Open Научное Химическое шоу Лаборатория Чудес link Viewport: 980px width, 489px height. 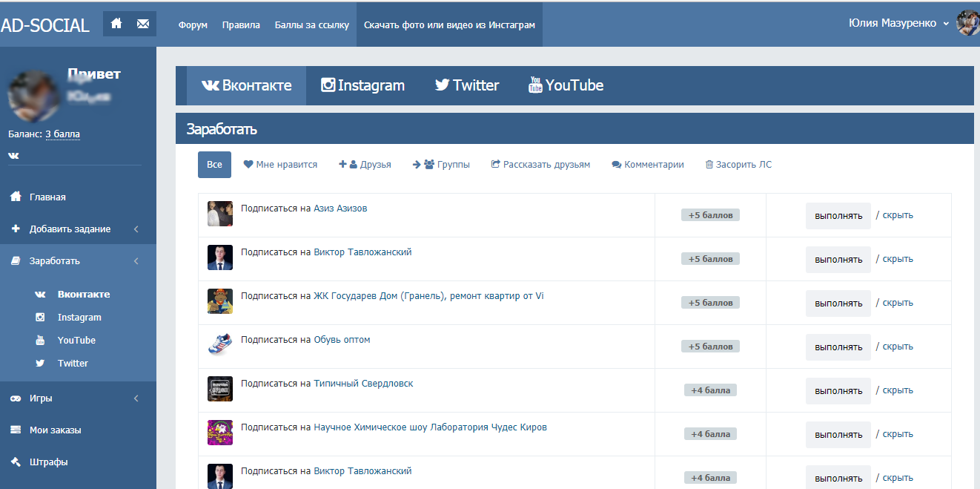(430, 427)
